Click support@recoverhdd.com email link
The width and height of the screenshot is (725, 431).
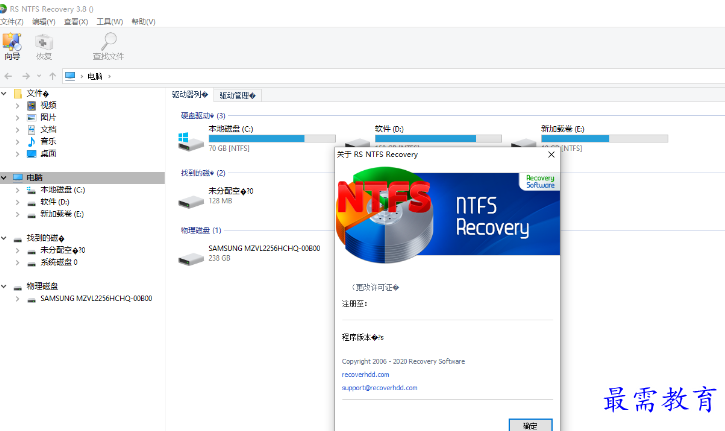coord(379,388)
